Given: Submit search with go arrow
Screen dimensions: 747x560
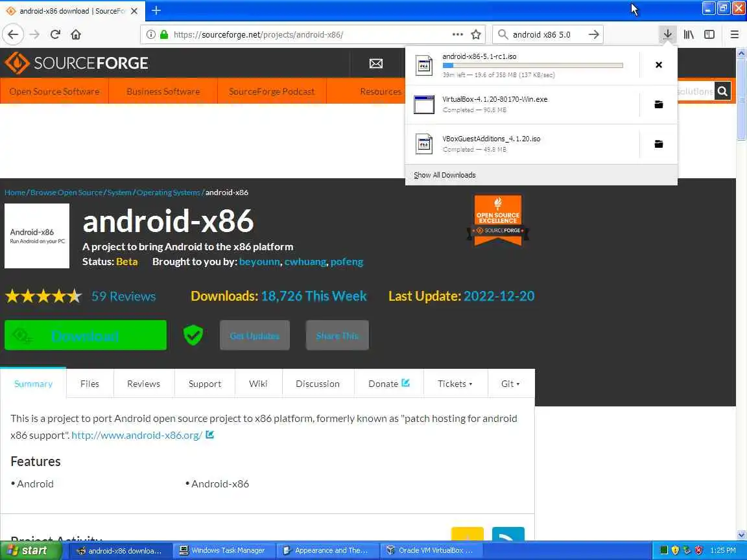Looking at the screenshot, I should pos(593,34).
